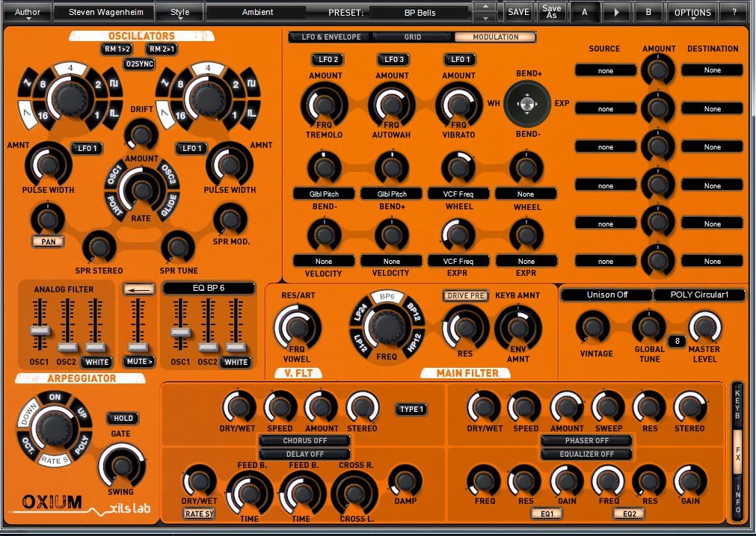Screen dimensions: 756x536
Task: Open help with the question mark button
Action: click(x=734, y=12)
